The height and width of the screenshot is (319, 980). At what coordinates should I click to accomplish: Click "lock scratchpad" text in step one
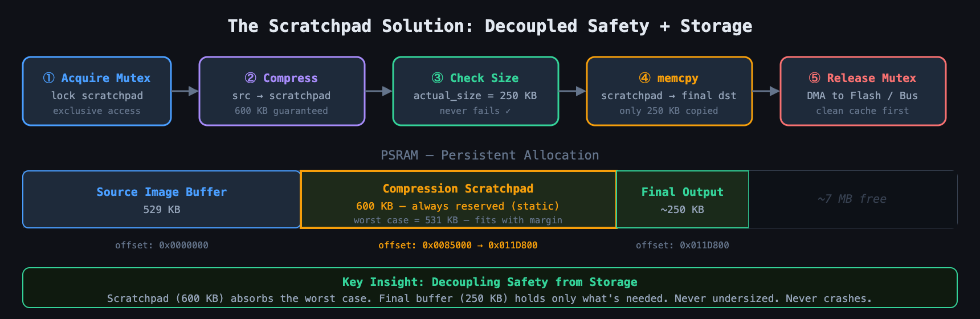click(97, 96)
